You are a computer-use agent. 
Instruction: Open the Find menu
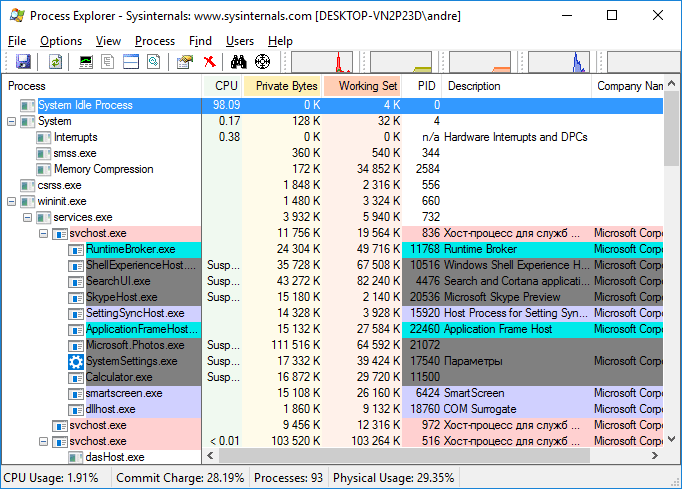(x=200, y=41)
